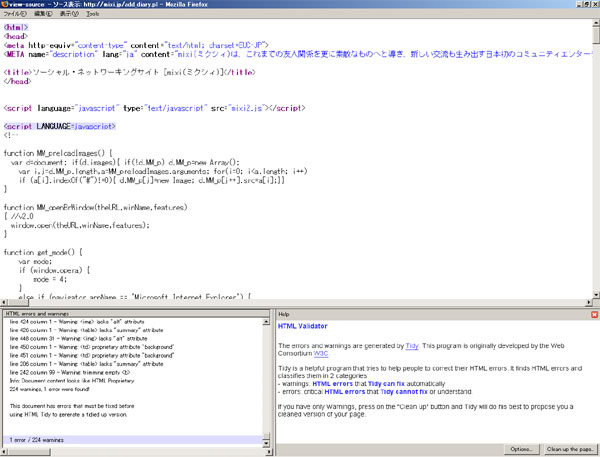Click errors list horizontal scroll right arrow
Viewport: 600px width, 457px height.
coord(268,452)
